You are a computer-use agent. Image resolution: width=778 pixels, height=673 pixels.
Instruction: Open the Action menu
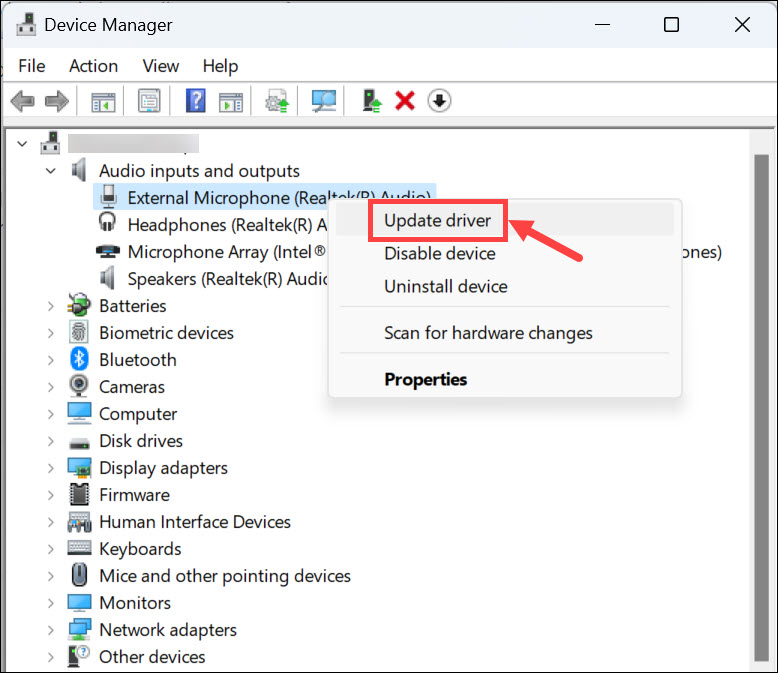point(93,66)
